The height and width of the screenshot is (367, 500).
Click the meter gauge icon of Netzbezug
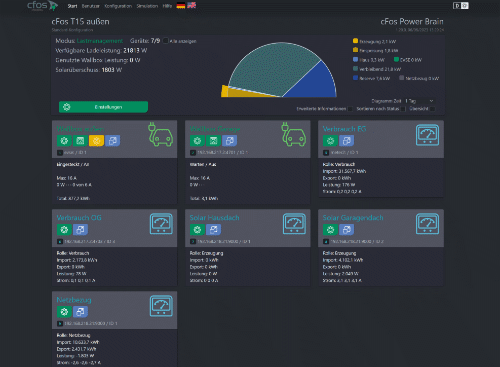coord(161,306)
